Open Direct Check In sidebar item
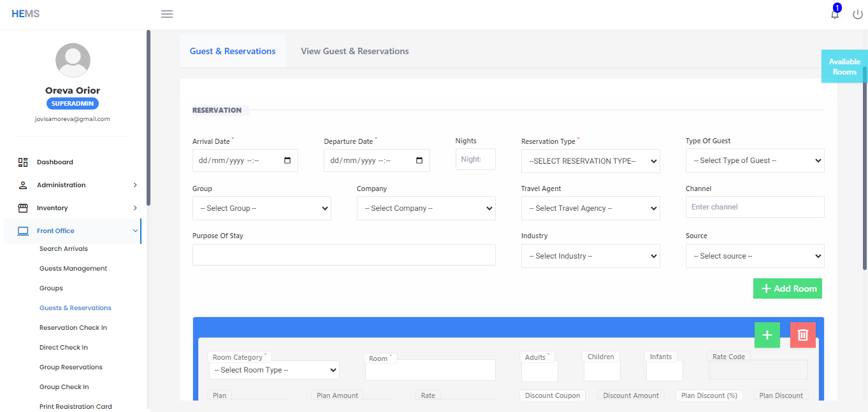The height and width of the screenshot is (412, 868). 64,348
